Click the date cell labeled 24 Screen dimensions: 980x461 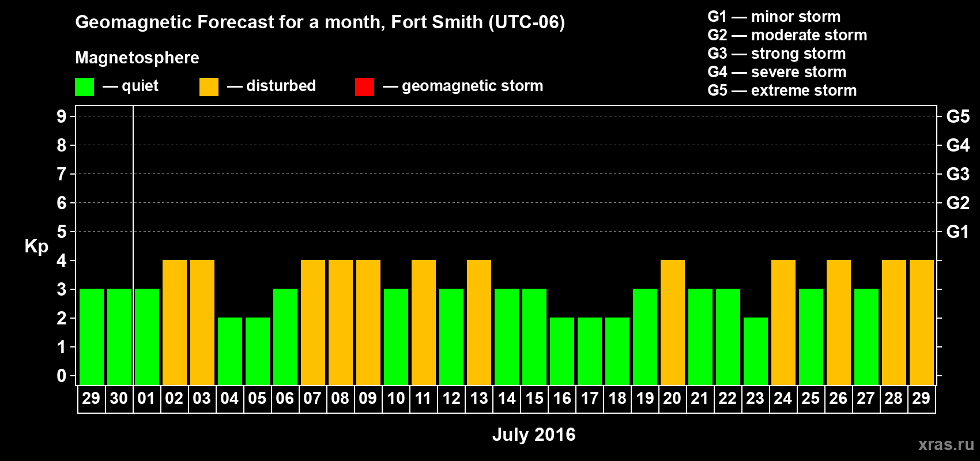(783, 399)
